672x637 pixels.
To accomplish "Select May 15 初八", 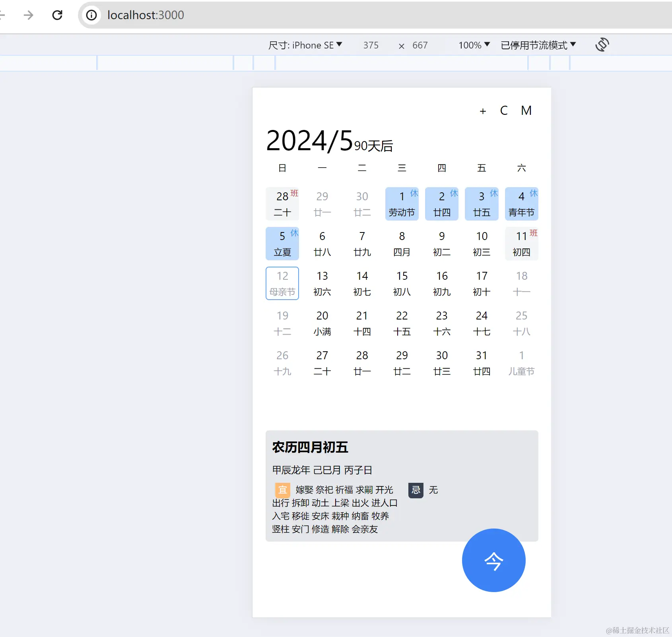I will (x=402, y=283).
